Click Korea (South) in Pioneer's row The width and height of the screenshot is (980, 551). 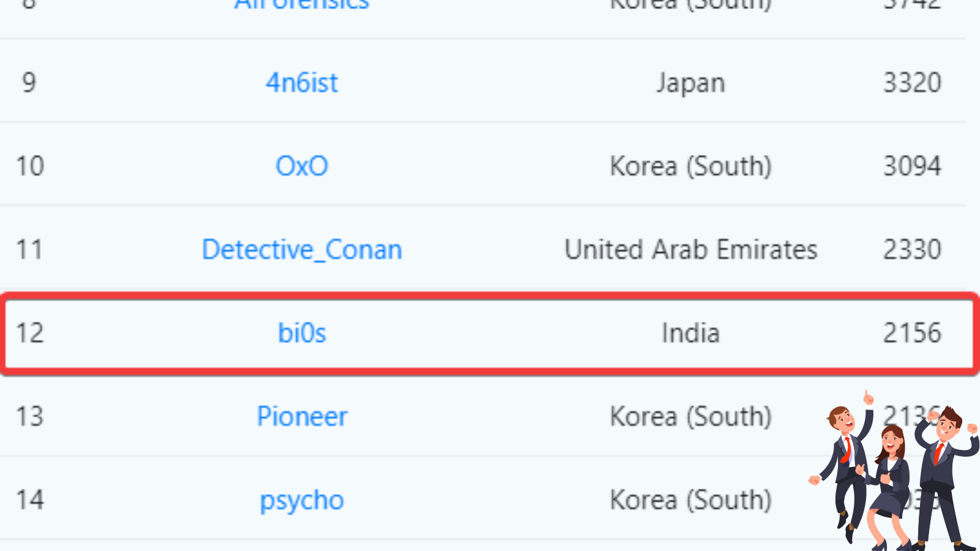pyautogui.click(x=690, y=417)
